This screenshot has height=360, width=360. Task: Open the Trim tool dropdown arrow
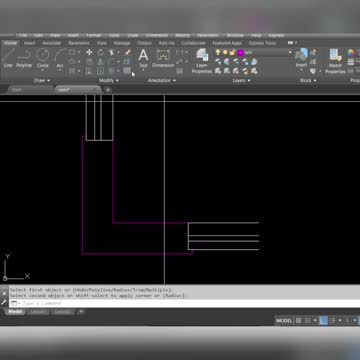coord(118,52)
